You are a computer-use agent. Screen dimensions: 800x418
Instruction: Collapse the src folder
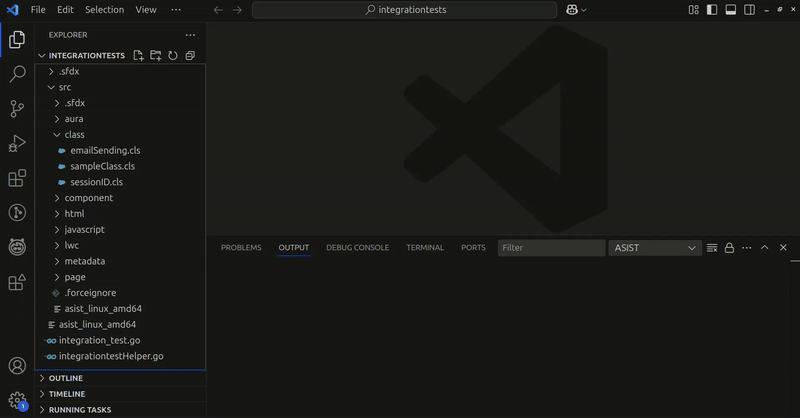pyautogui.click(x=51, y=87)
